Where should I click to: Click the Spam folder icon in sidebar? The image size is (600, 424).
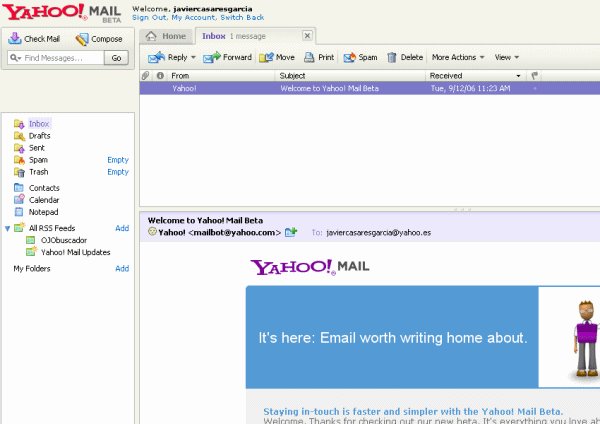click(19, 160)
